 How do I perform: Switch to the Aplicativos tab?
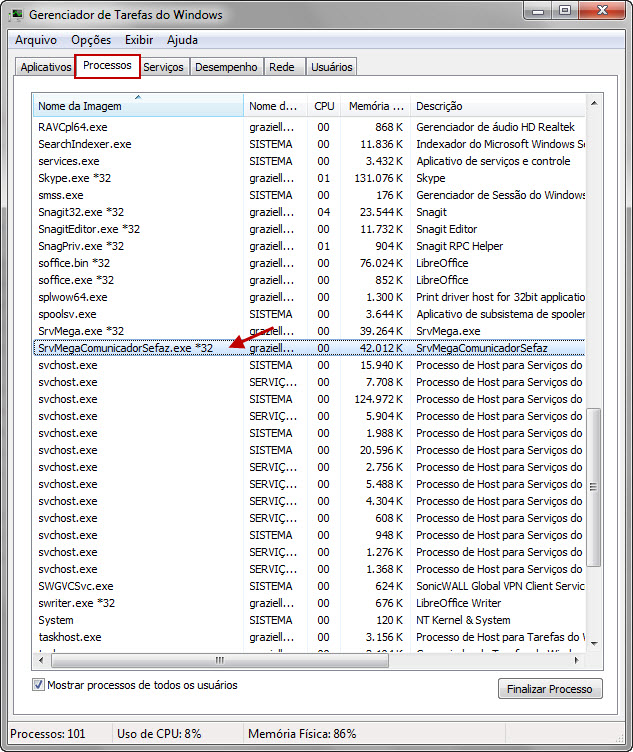[x=45, y=67]
